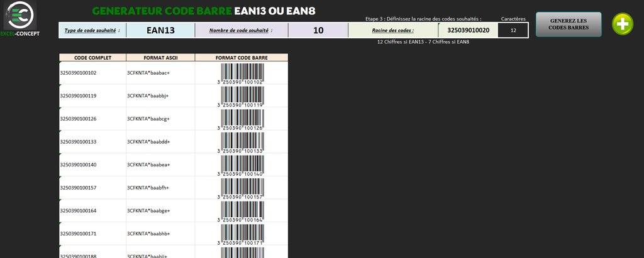Click the character count cell showing 12
This screenshot has width=644, height=258.
[x=513, y=30]
